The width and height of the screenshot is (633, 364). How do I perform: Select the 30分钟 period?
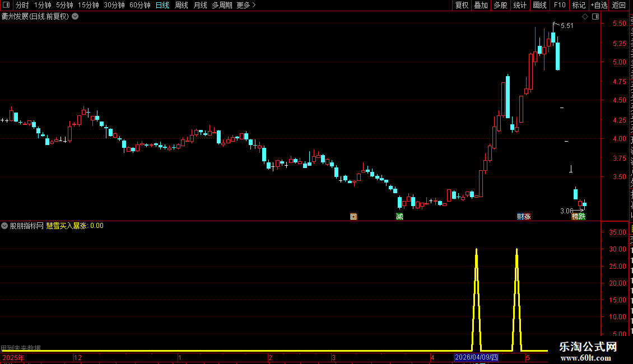point(114,5)
